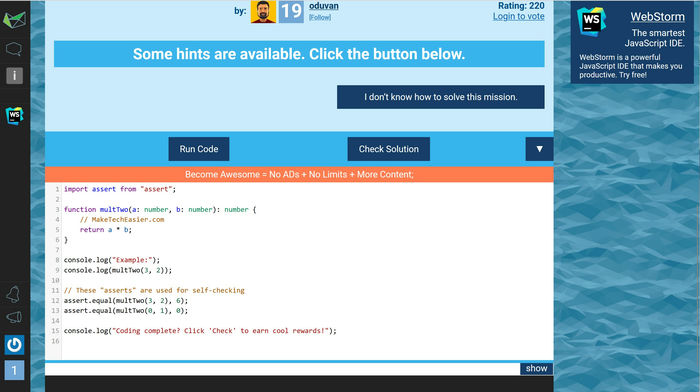Run the code
Screen dimensions: 700x392
[199, 149]
